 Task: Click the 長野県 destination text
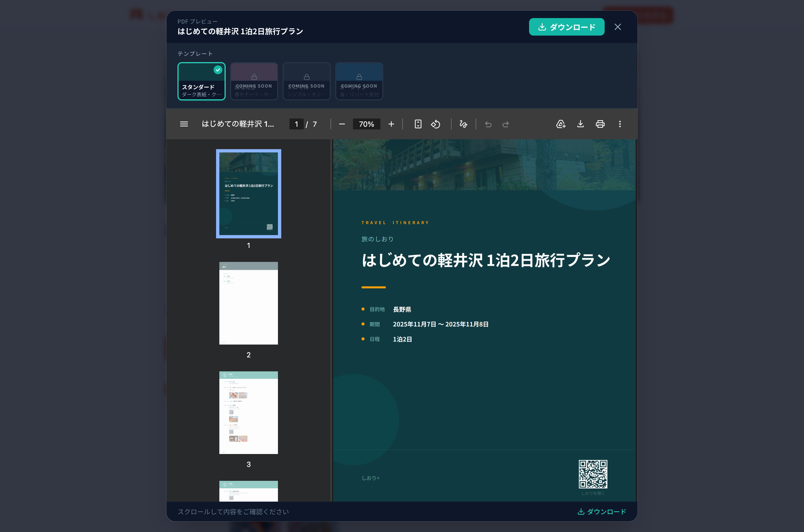402,310
